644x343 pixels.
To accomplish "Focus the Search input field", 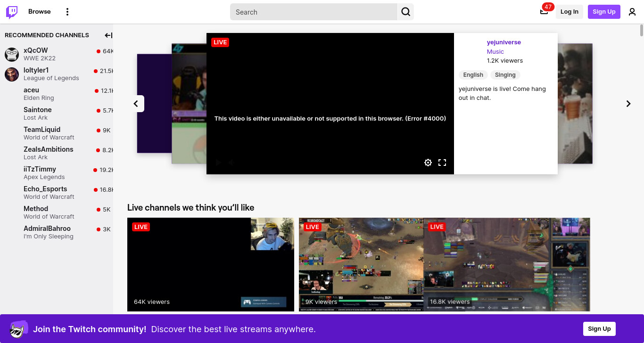I will coord(314,12).
